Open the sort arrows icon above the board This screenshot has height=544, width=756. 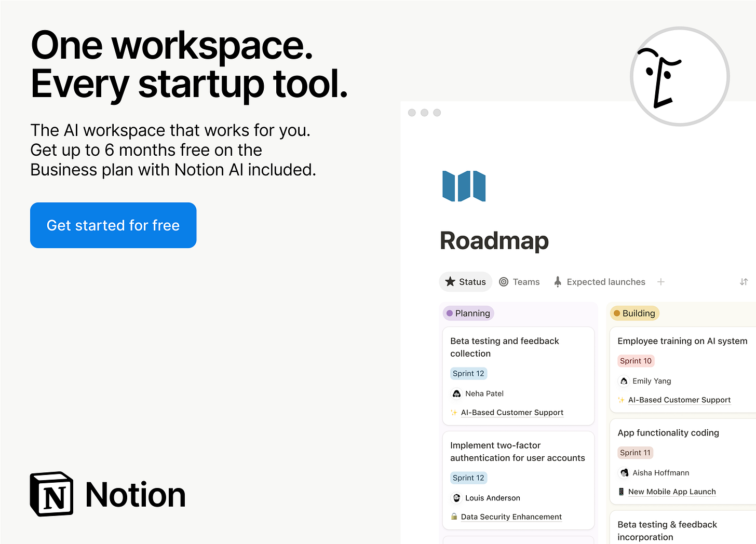(744, 281)
